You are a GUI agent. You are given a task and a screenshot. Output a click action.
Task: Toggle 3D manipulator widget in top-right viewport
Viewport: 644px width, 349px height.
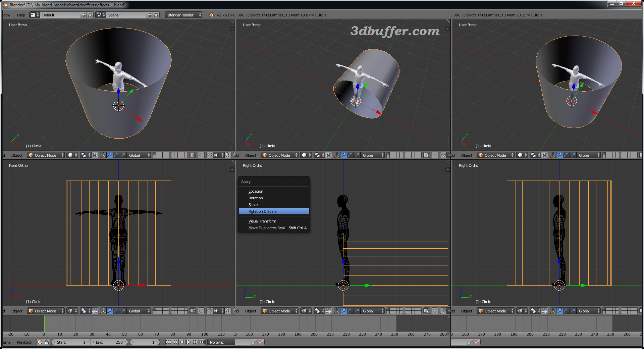coord(553,155)
